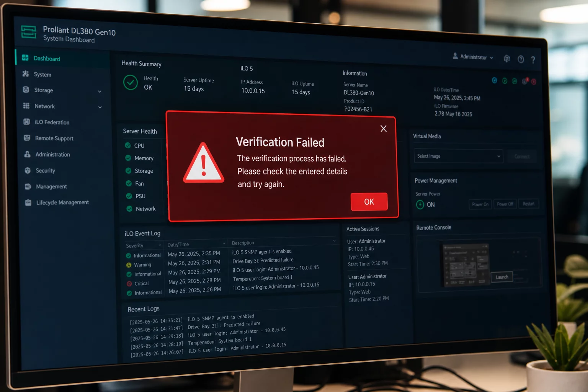
Task: Click the green check beside Memory
Action: [x=128, y=158]
